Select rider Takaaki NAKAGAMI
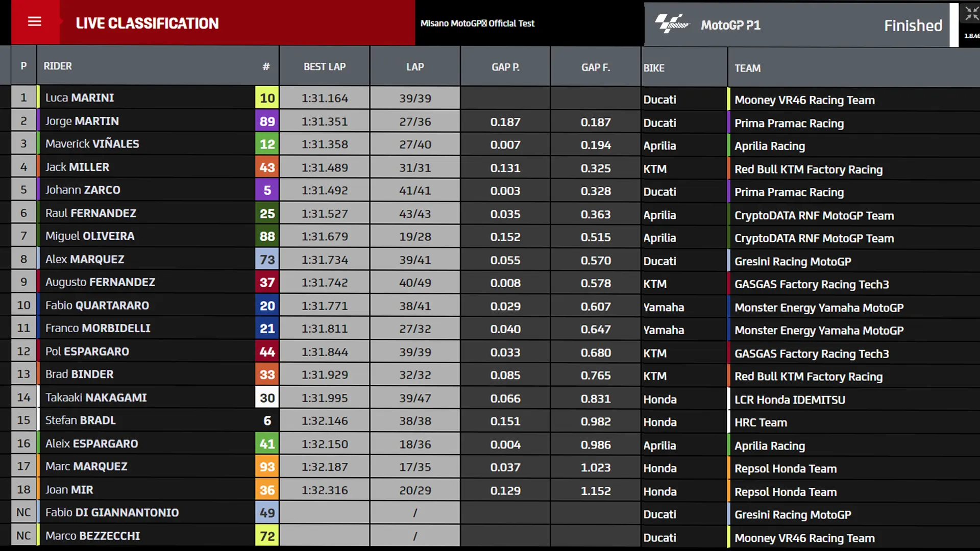This screenshot has width=980, height=551. 96,398
